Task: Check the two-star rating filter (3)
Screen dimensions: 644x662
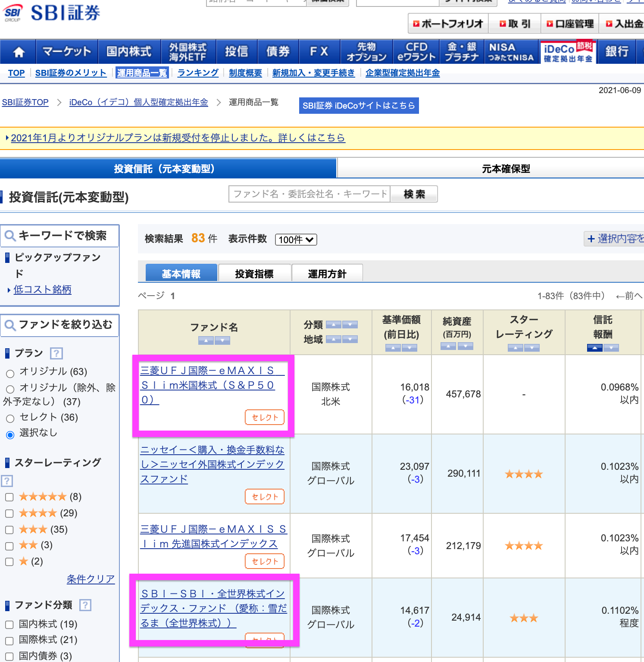Action: click(x=9, y=546)
